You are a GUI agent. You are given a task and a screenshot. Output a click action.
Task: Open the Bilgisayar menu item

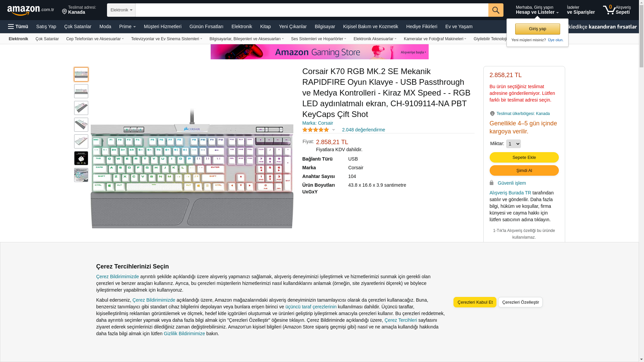325,26
